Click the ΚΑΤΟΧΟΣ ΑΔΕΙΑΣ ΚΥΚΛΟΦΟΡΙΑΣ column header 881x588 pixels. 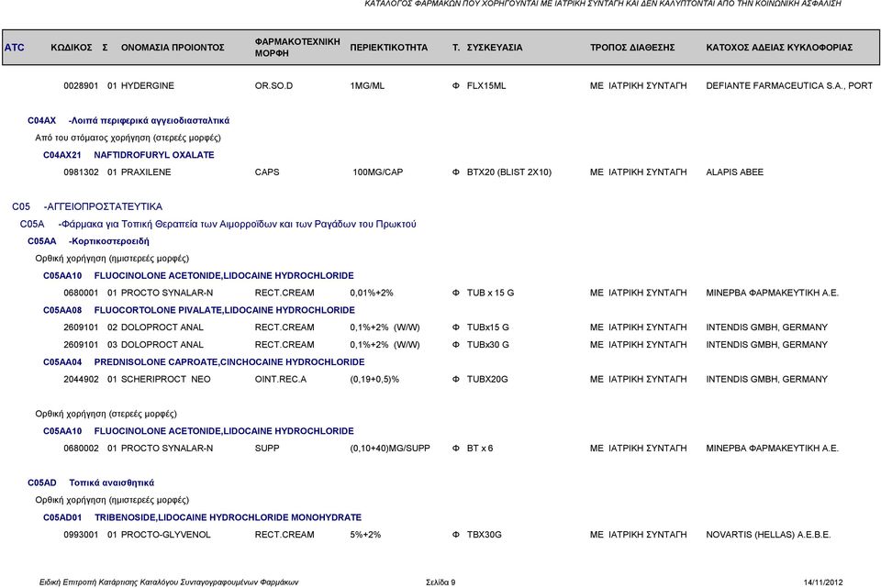pos(779,47)
